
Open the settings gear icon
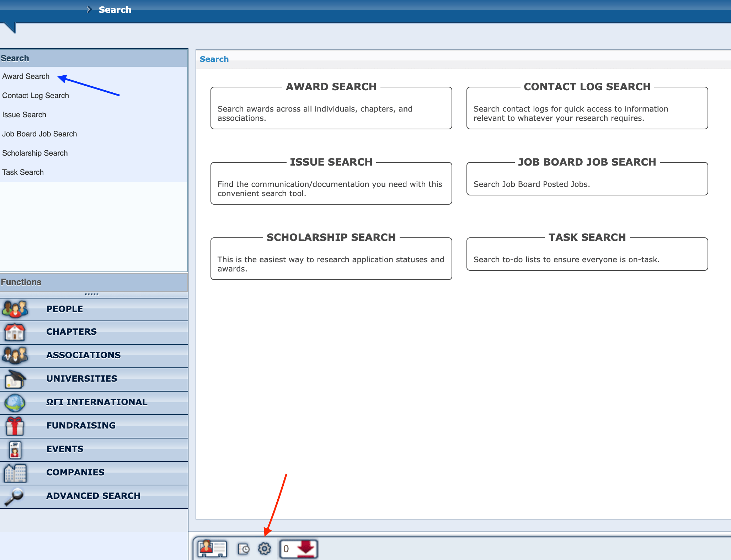[264, 549]
